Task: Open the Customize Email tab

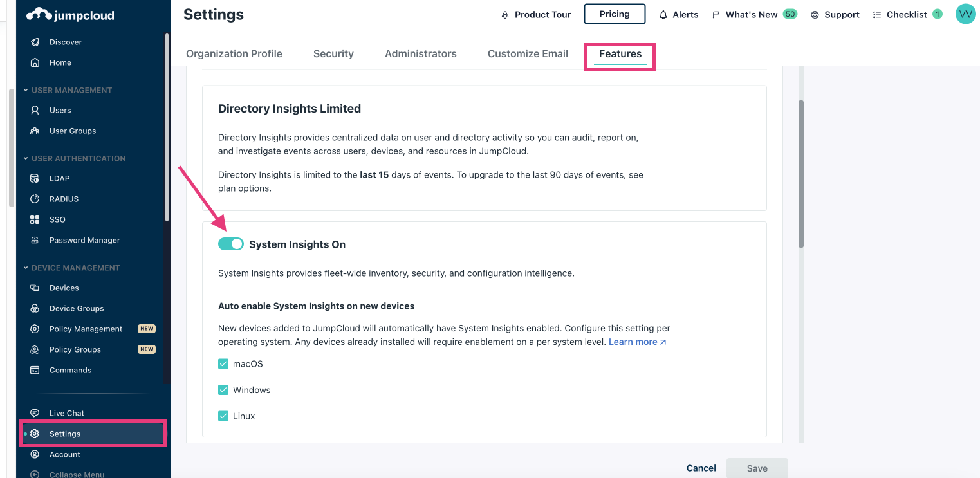Action: coord(528,54)
